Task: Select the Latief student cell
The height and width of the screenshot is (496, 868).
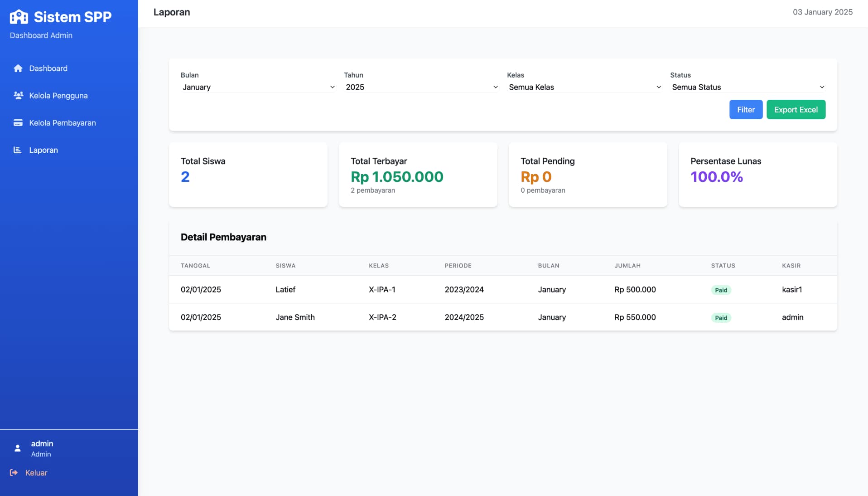Action: [x=285, y=290]
